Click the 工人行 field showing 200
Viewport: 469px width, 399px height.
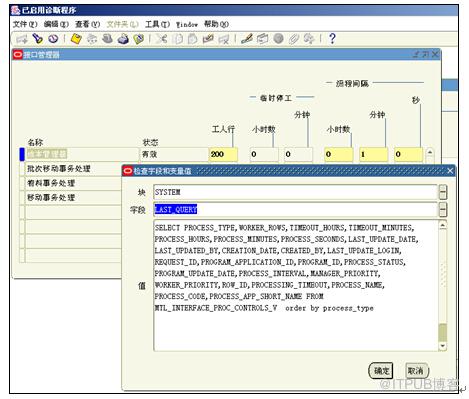point(223,154)
